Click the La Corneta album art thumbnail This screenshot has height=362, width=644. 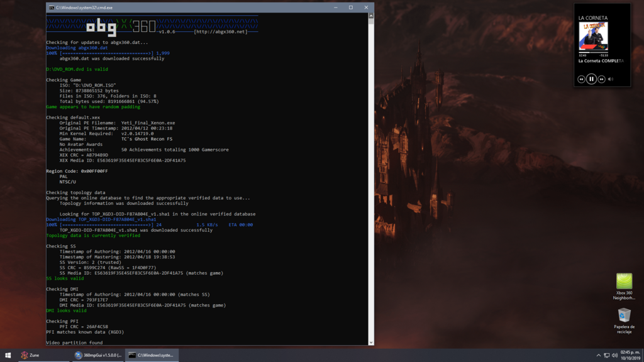[x=594, y=36]
